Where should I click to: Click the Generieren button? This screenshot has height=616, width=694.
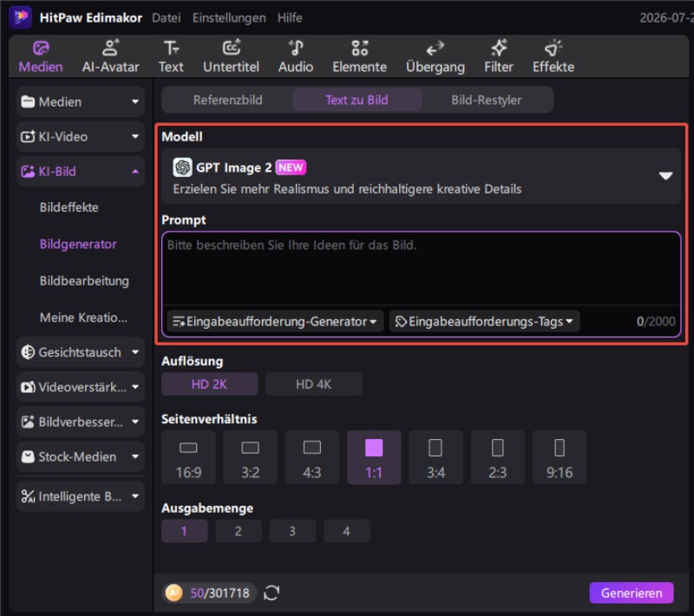(x=632, y=593)
